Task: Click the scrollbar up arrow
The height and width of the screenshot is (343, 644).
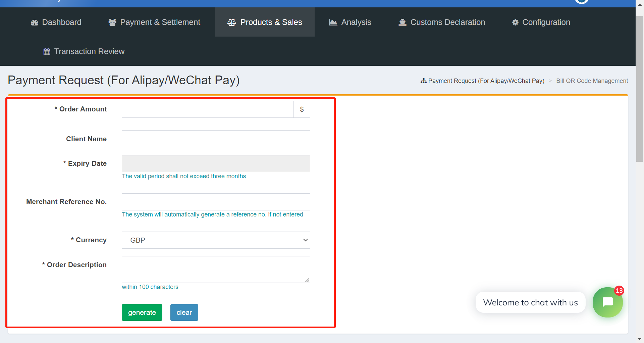Action: [640, 5]
